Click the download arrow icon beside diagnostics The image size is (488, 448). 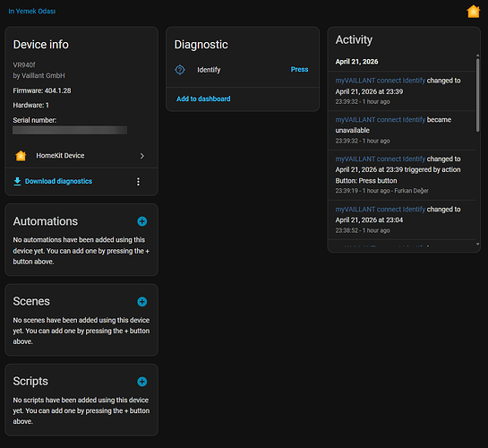coord(17,181)
